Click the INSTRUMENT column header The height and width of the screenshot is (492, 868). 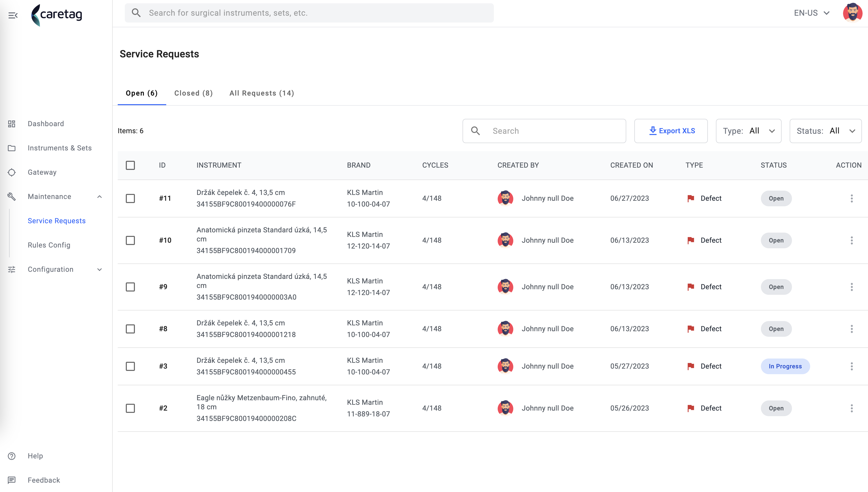[219, 165]
